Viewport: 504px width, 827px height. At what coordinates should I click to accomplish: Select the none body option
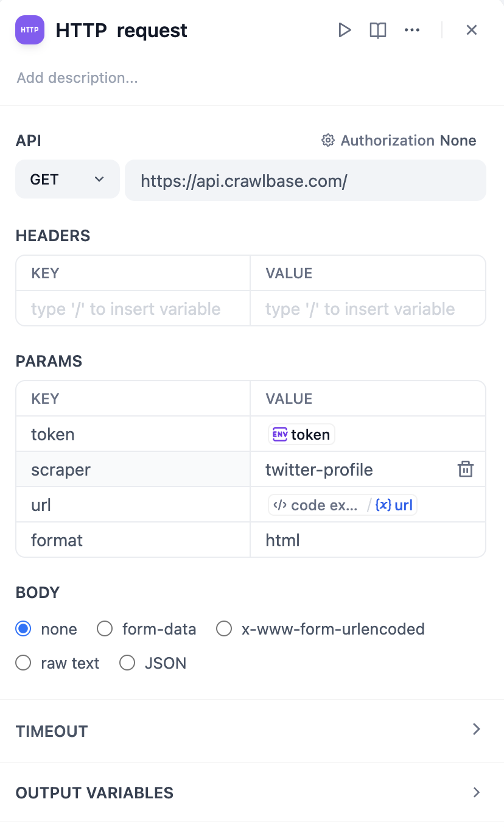pos(23,629)
